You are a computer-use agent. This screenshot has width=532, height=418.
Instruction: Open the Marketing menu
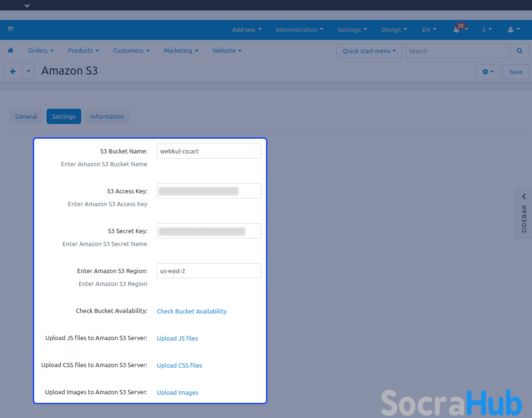point(181,50)
